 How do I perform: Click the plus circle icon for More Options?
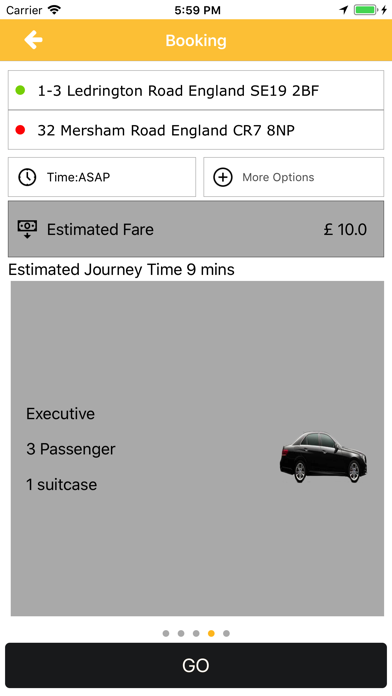point(223,177)
